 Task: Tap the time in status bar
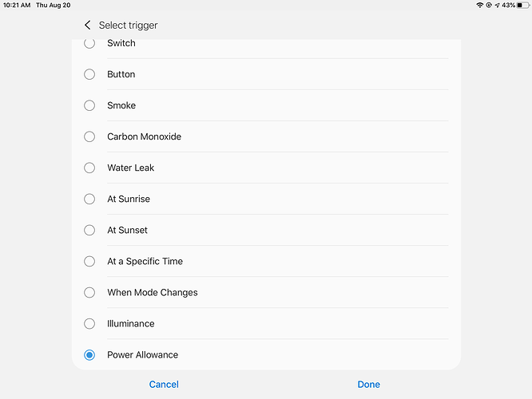[17, 5]
